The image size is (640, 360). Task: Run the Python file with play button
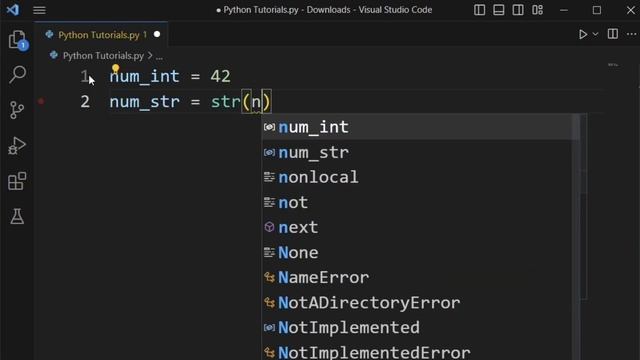pyautogui.click(x=583, y=34)
